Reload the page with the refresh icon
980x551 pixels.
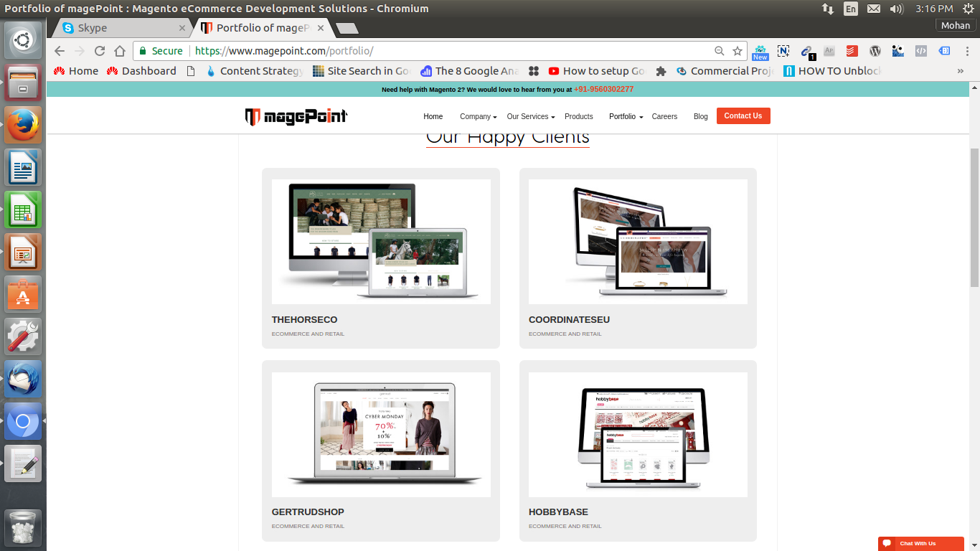(x=100, y=51)
